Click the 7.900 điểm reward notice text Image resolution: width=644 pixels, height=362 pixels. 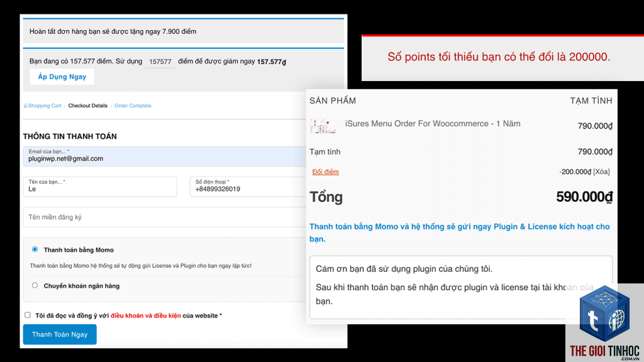click(x=113, y=31)
